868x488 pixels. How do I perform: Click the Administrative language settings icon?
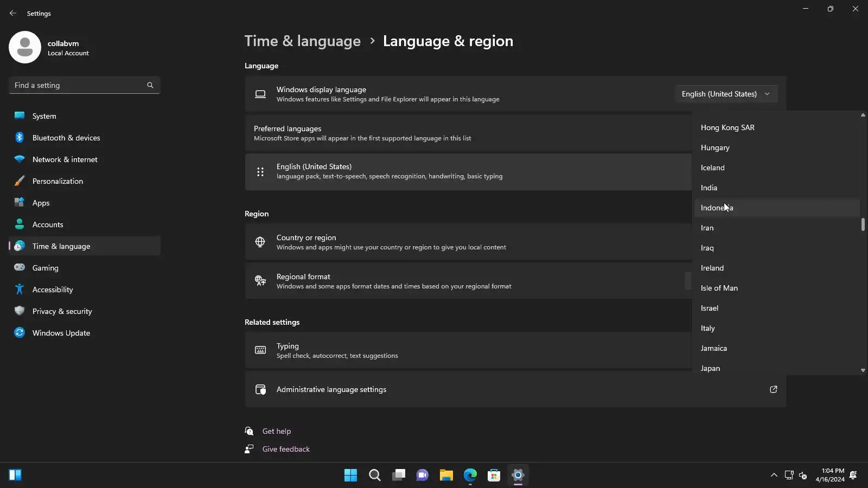260,389
